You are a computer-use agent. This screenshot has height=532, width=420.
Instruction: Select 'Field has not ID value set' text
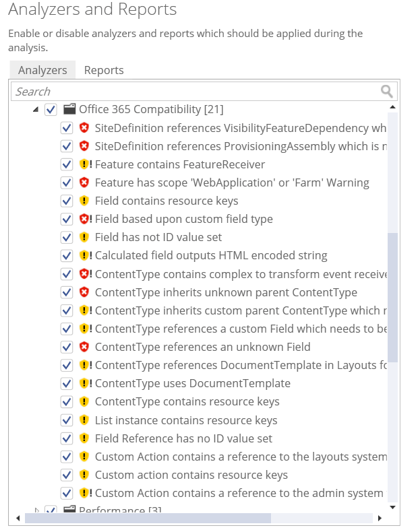click(158, 237)
